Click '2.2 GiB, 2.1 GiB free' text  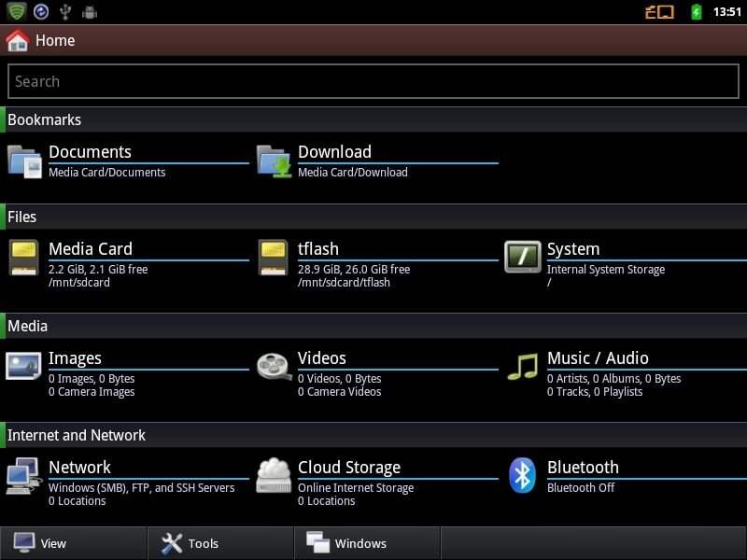[x=98, y=270]
